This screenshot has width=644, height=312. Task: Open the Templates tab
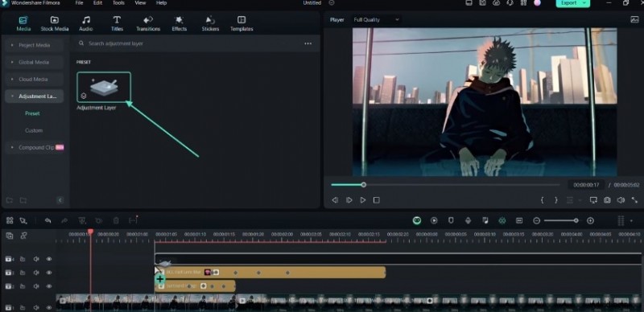click(x=242, y=24)
